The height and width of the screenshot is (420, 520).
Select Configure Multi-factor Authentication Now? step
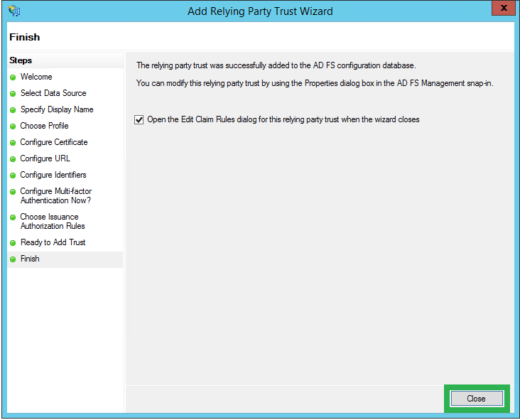(x=56, y=195)
